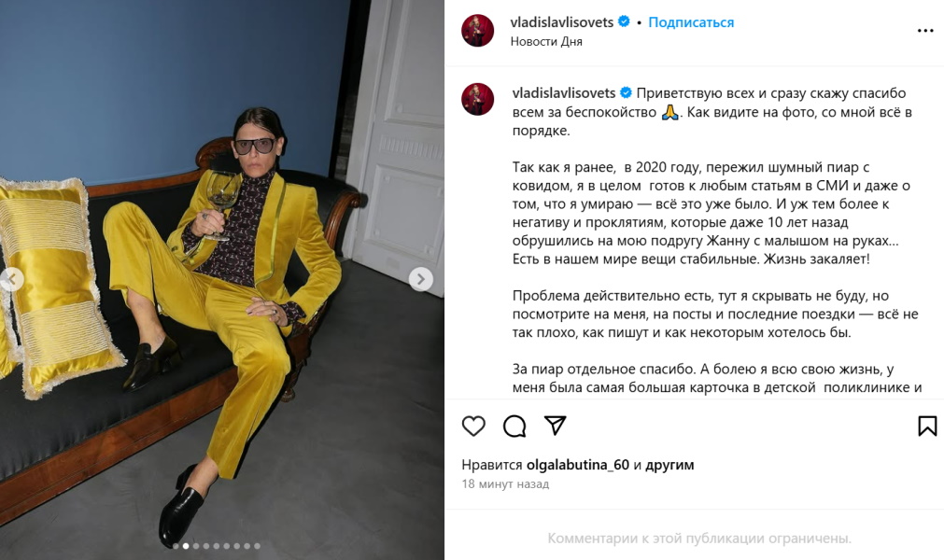Screen dimensions: 944x560
Task: Open comments via speech bubble icon
Action: pos(514,426)
